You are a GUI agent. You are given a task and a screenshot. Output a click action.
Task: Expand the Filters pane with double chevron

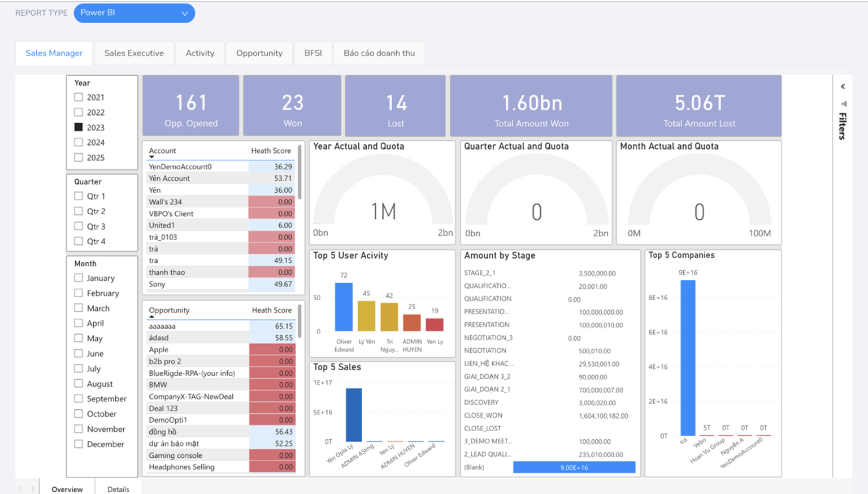coord(843,86)
